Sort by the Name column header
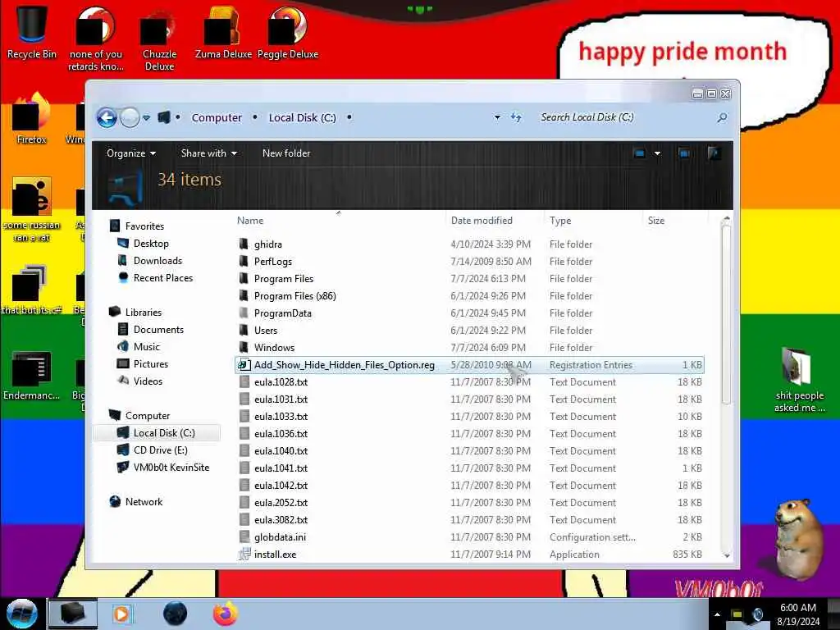The height and width of the screenshot is (630, 840). [250, 221]
